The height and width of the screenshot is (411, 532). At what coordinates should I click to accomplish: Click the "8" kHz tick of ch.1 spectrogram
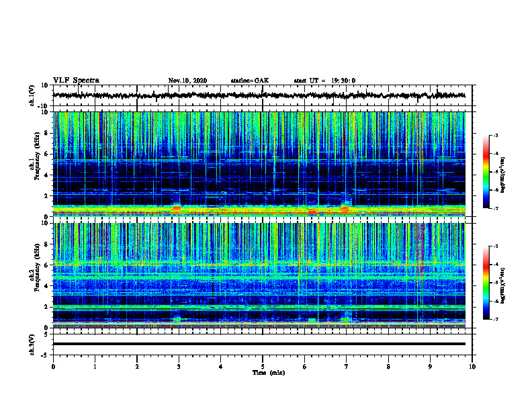tap(46, 133)
